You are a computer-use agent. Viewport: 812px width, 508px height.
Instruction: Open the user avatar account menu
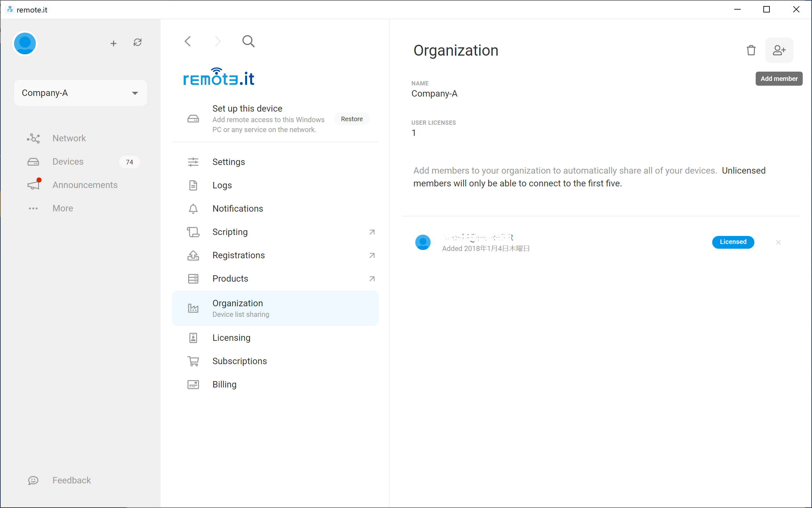coord(25,43)
